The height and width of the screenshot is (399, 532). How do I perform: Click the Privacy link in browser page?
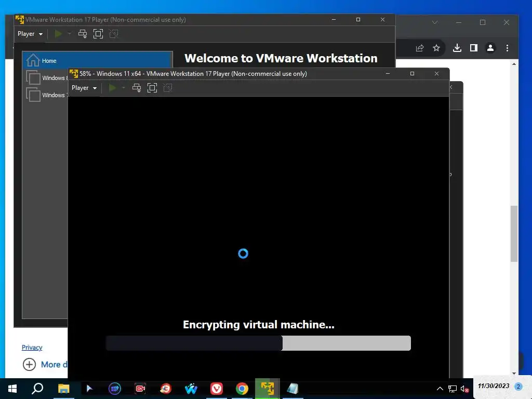tap(32, 348)
